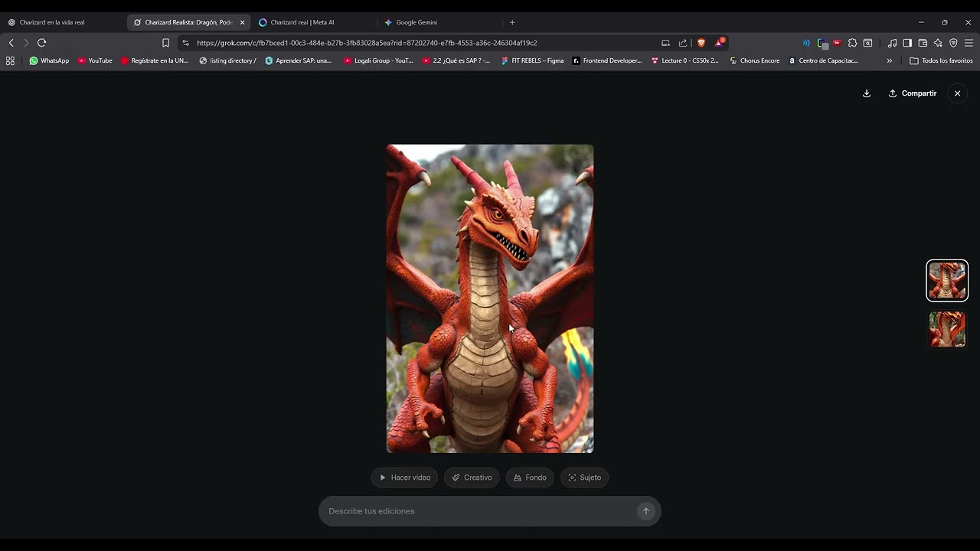The height and width of the screenshot is (551, 980).
Task: Open a new browser tab
Action: coord(512,22)
